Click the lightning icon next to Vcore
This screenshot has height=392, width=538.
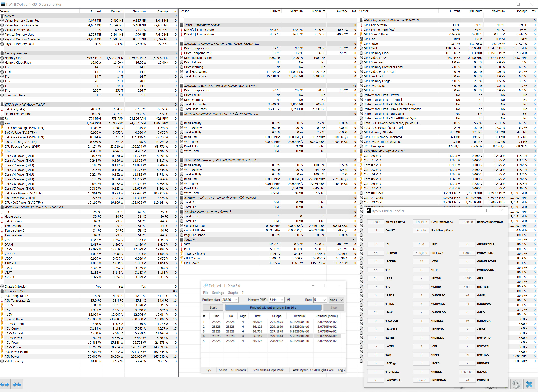(2, 240)
